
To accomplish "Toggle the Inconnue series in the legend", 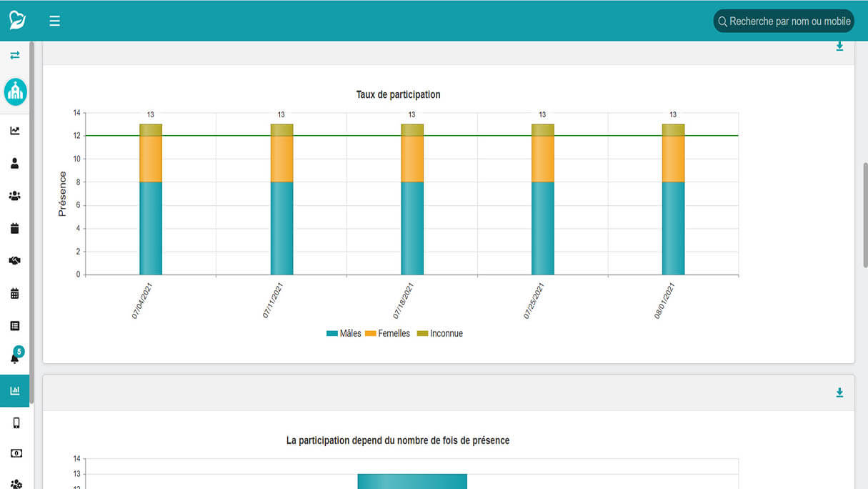I will (440, 333).
